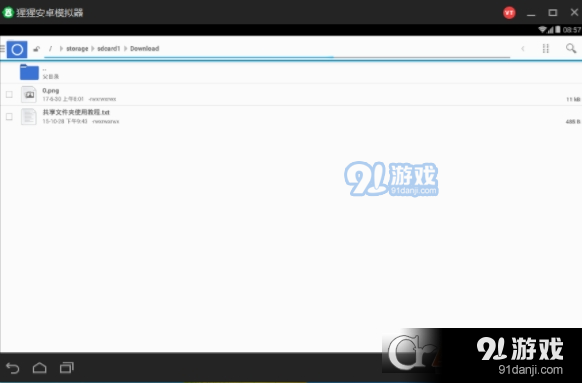This screenshot has width=582, height=383.
Task: Open the hamburger drawer lines at left edge
Action: (x=3, y=49)
